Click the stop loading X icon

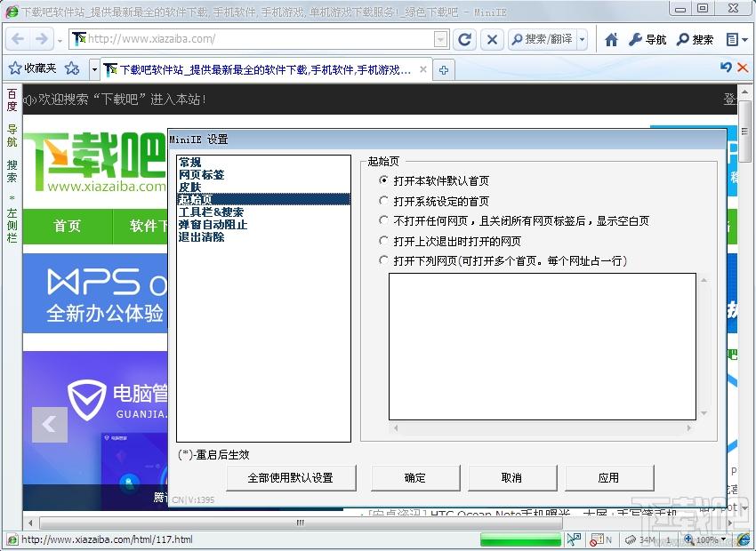coord(491,39)
